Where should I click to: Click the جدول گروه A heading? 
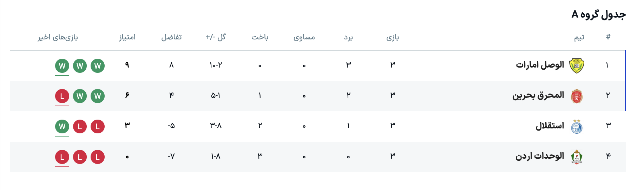click(x=598, y=15)
